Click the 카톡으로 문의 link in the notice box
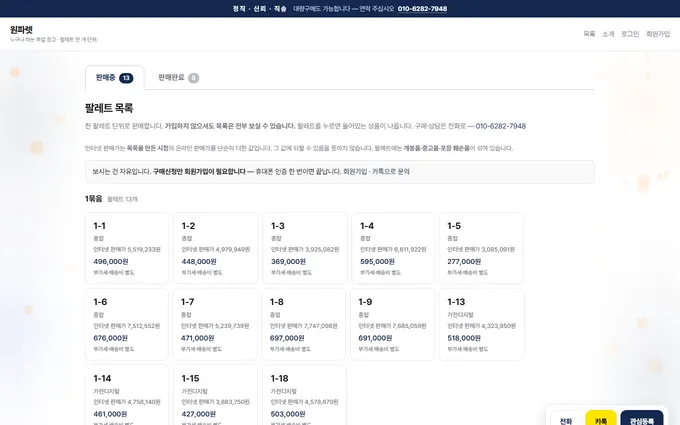 [x=391, y=172]
